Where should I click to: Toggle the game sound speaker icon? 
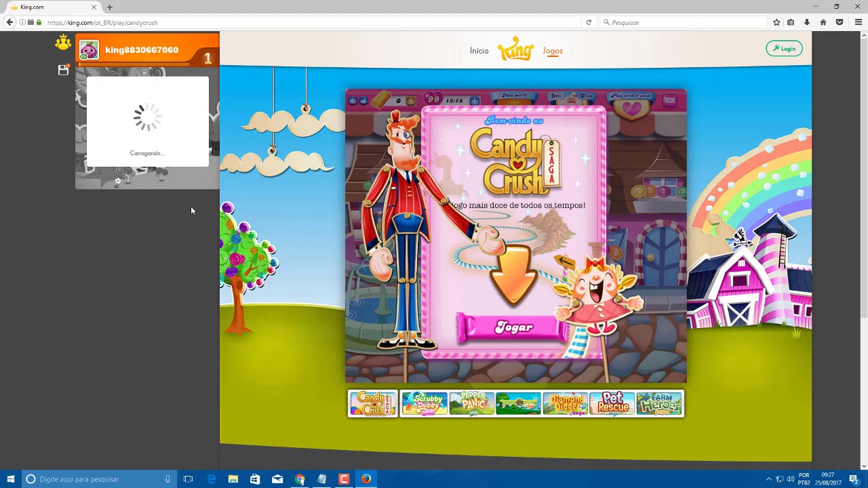[x=353, y=101]
